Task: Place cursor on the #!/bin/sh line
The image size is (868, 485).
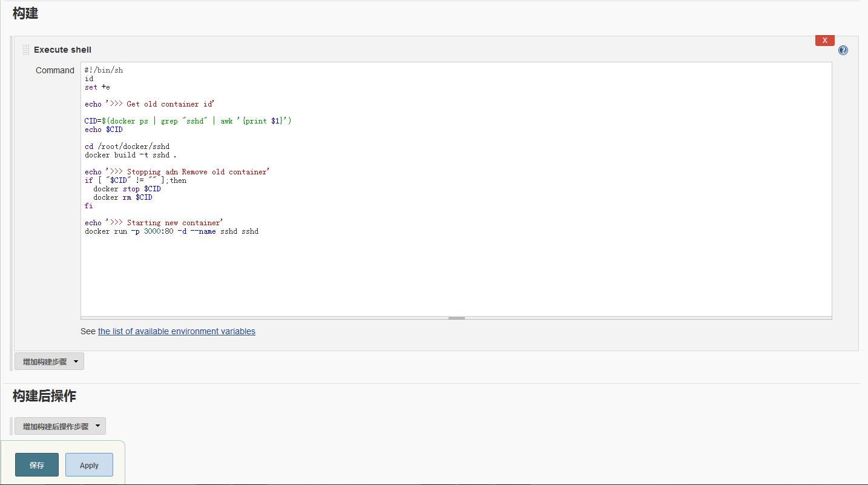Action: [x=104, y=70]
